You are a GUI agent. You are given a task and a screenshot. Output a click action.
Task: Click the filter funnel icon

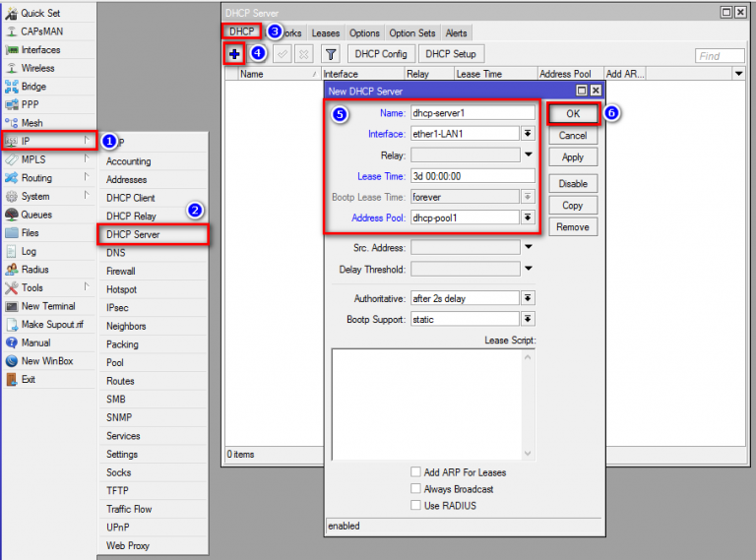(331, 54)
